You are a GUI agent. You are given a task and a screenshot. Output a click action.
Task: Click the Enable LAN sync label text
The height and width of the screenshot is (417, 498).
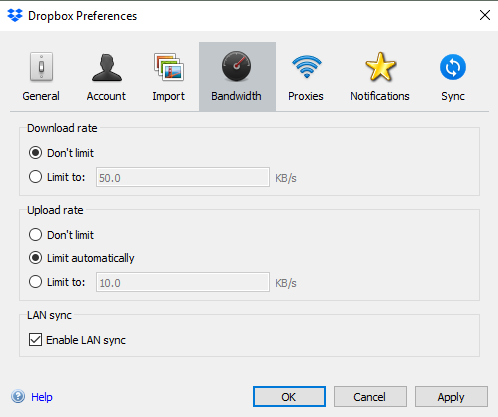point(86,340)
